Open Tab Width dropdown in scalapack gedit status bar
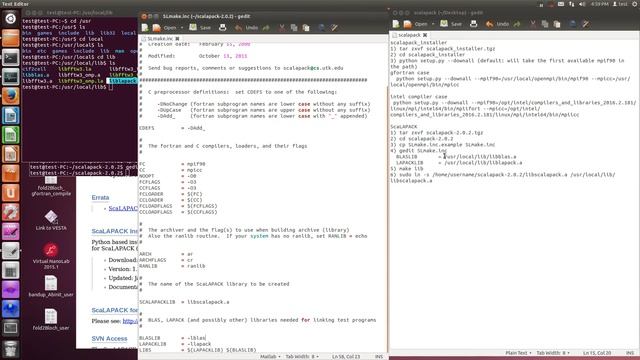The height and width of the screenshot is (360, 640). 553,353
